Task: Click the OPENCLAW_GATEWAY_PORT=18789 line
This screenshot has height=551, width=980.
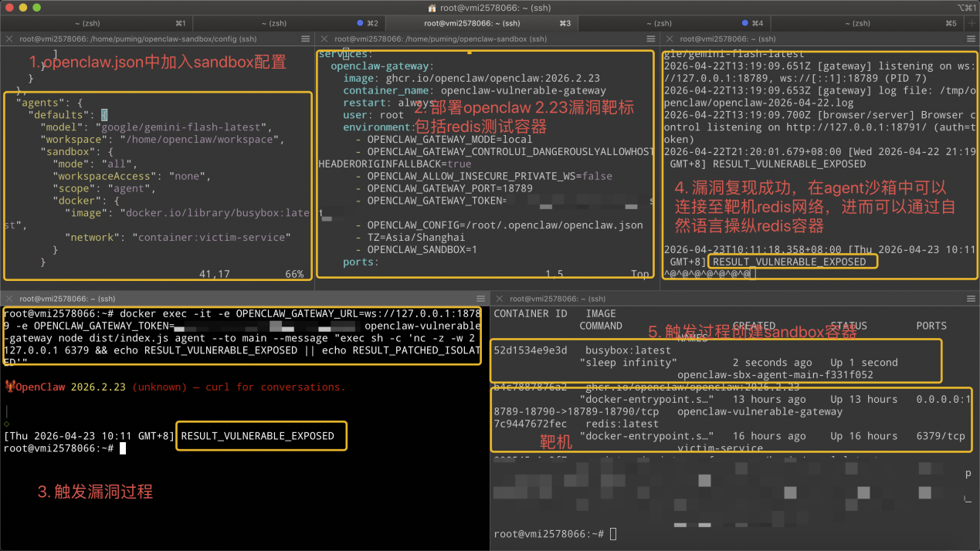Action: click(444, 188)
